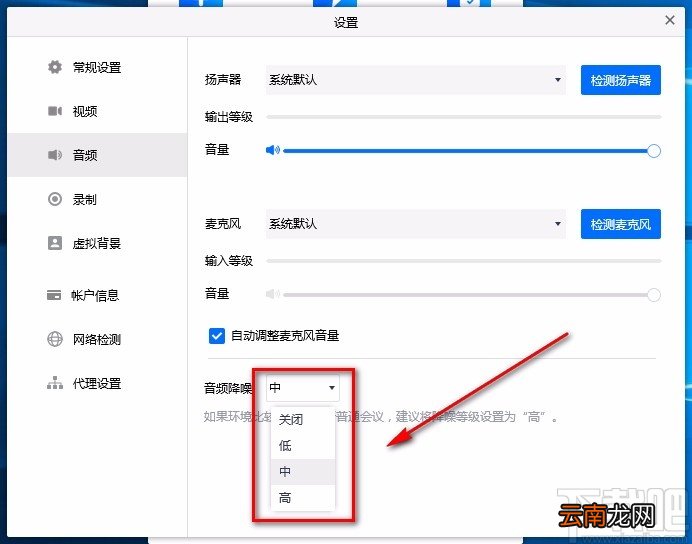This screenshot has width=692, height=544.
Task: Click the 输出等级 level bar
Action: [x=463, y=117]
